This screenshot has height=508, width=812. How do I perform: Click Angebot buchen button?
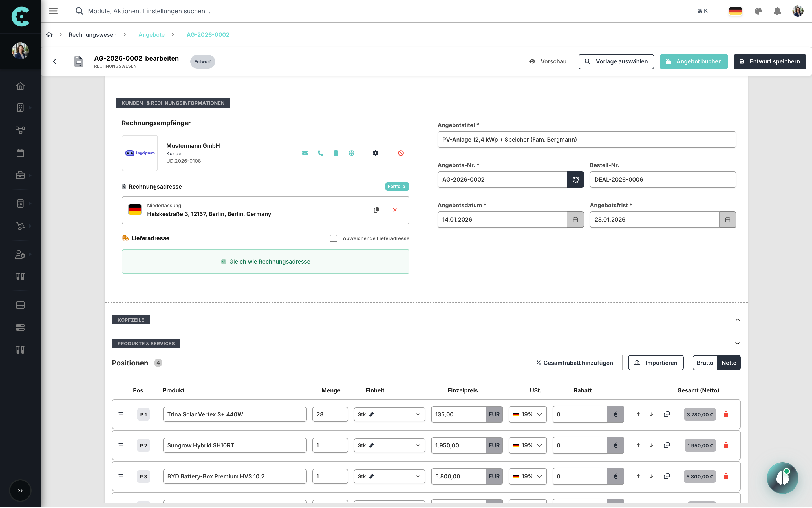[693, 61]
